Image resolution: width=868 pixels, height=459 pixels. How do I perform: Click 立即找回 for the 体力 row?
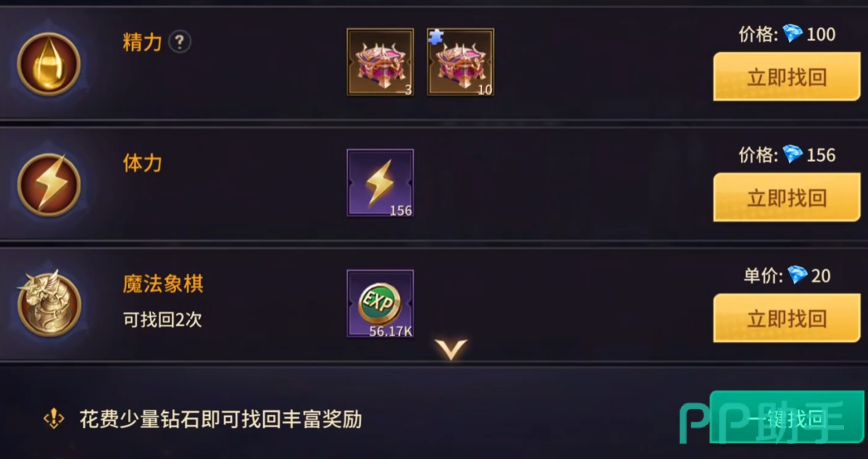coord(787,198)
